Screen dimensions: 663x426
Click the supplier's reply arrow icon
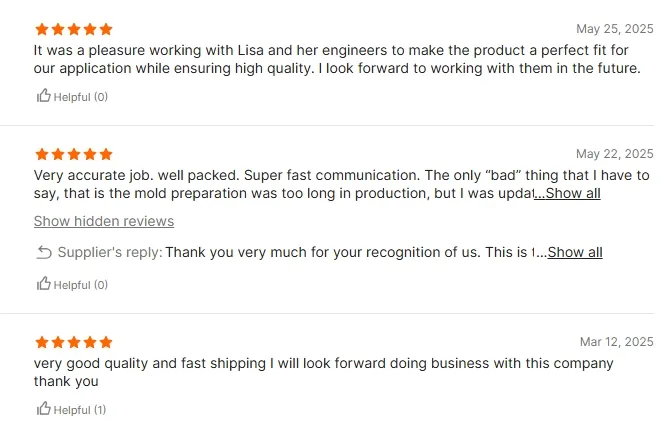[x=44, y=253]
